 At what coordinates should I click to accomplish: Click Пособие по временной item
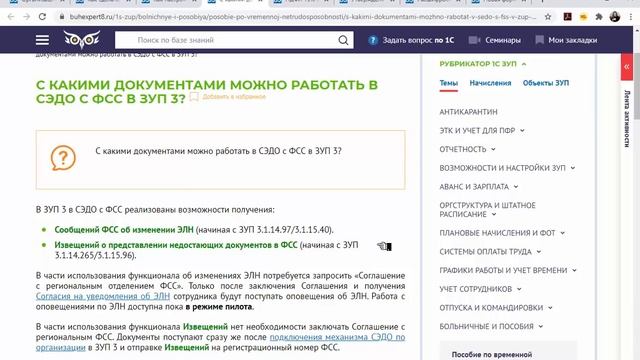coord(491,355)
